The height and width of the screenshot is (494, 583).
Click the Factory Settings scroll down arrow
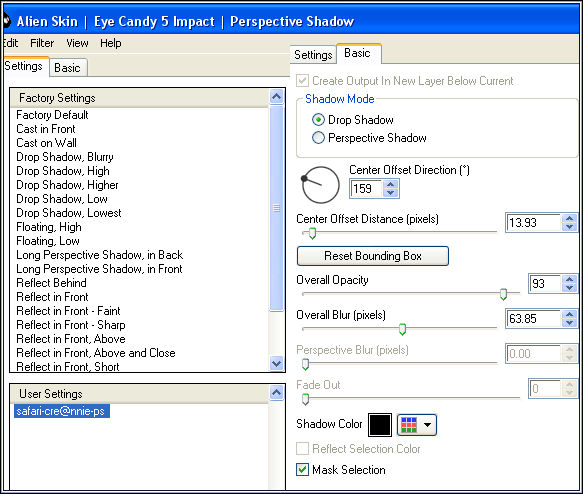coord(276,363)
